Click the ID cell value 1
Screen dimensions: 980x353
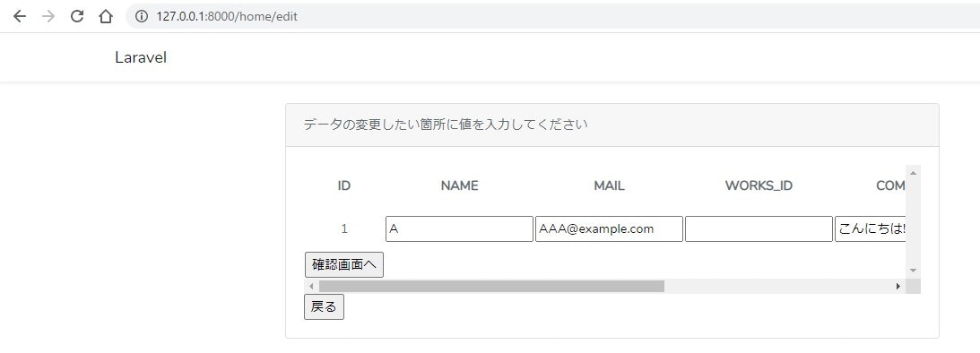pos(343,228)
